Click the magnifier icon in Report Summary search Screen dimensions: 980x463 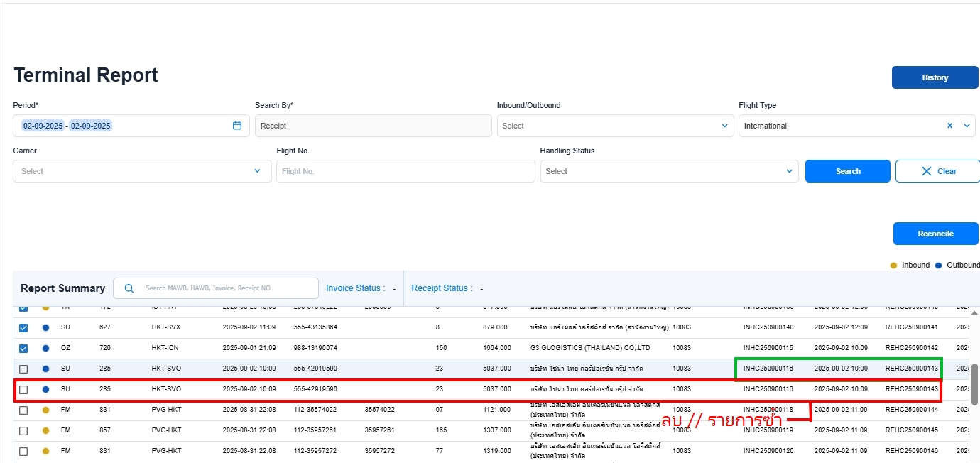129,288
